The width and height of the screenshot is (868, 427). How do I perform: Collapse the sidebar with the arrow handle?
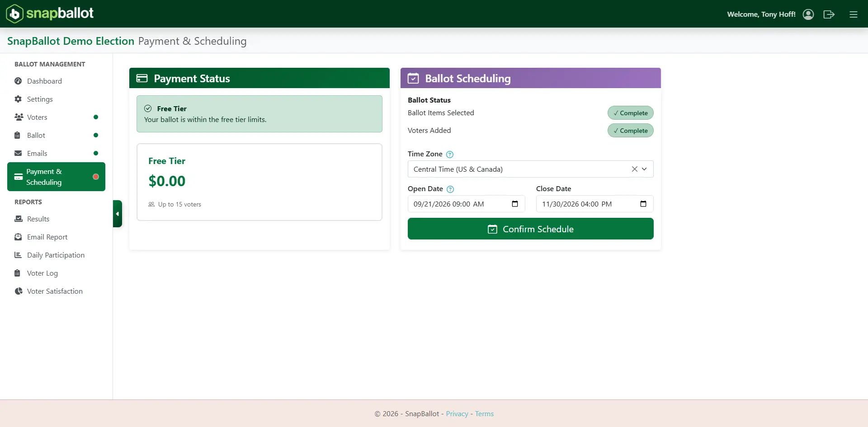point(118,214)
